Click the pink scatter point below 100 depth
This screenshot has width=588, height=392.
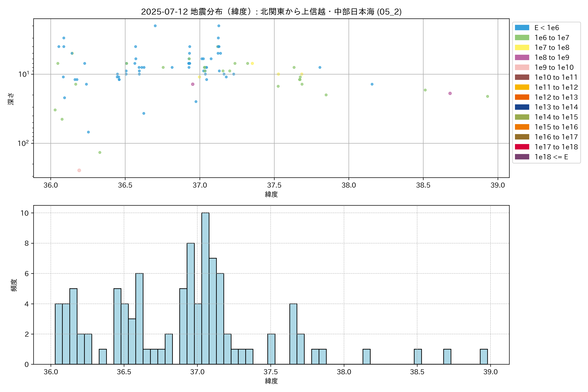click(x=79, y=170)
